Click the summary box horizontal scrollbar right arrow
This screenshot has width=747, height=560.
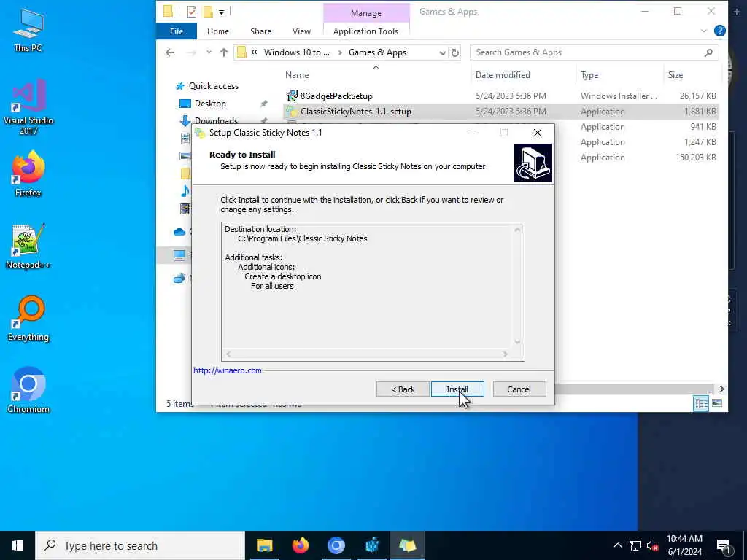[505, 354]
